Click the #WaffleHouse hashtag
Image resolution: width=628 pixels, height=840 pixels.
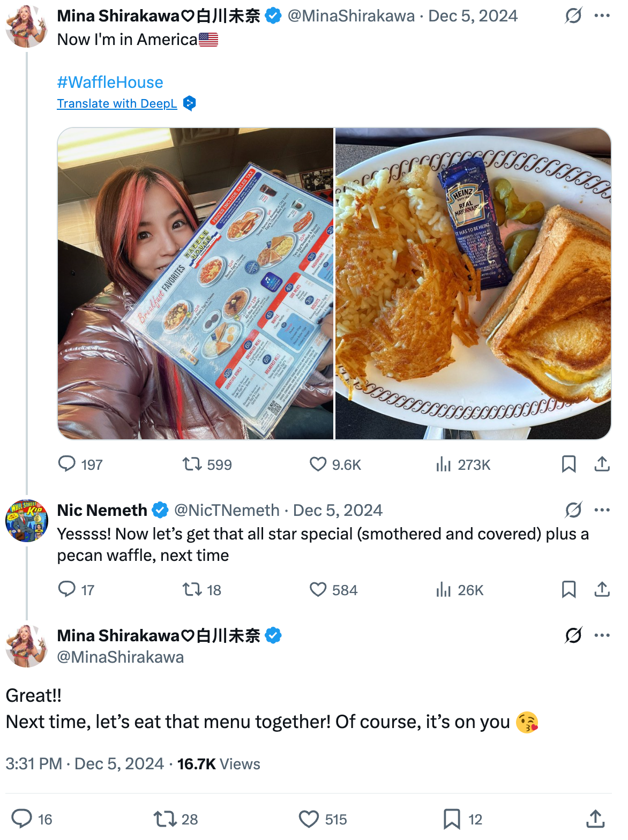click(x=110, y=82)
